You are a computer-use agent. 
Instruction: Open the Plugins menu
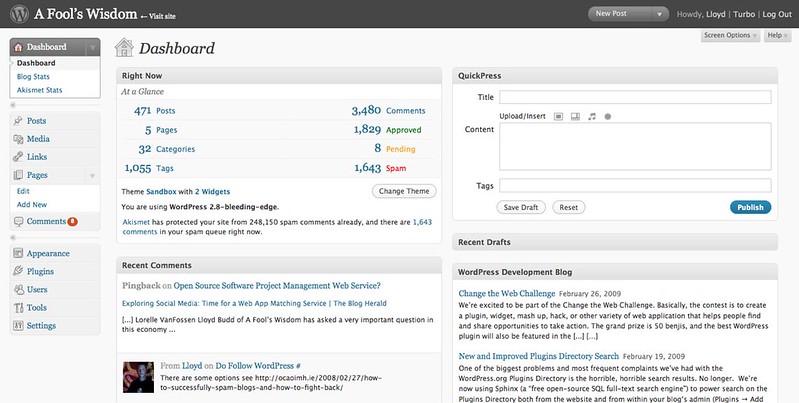[x=40, y=271]
